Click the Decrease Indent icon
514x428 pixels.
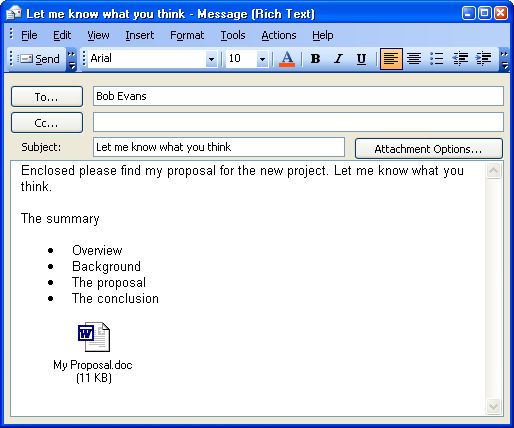point(460,59)
